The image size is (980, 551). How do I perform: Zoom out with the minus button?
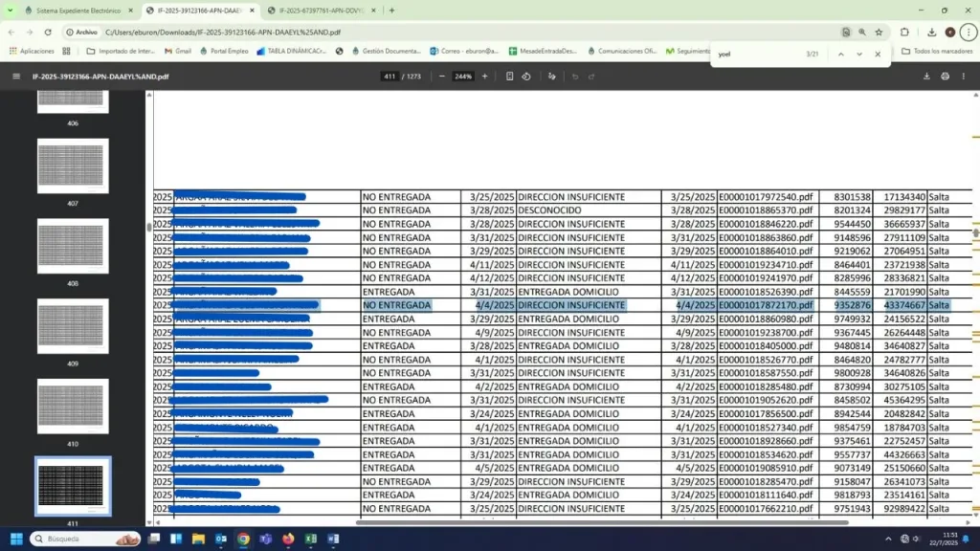(442, 76)
